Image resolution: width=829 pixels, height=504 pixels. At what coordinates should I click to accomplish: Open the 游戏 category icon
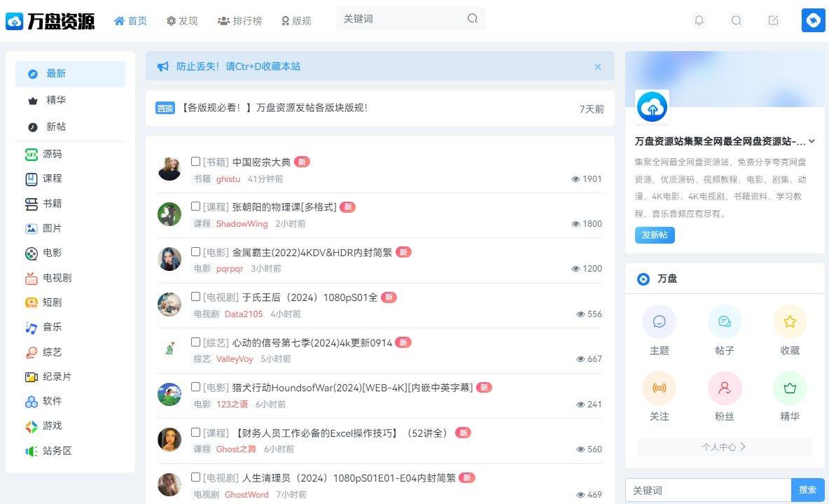(32, 426)
